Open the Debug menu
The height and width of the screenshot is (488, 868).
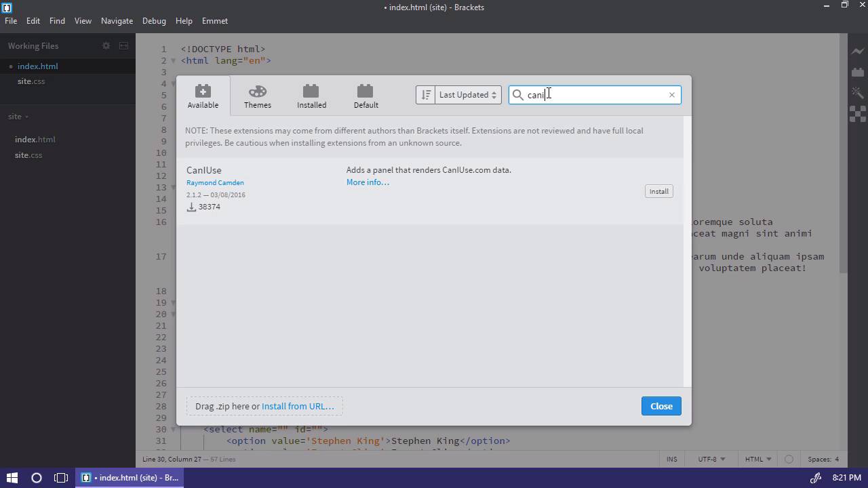pyautogui.click(x=154, y=21)
